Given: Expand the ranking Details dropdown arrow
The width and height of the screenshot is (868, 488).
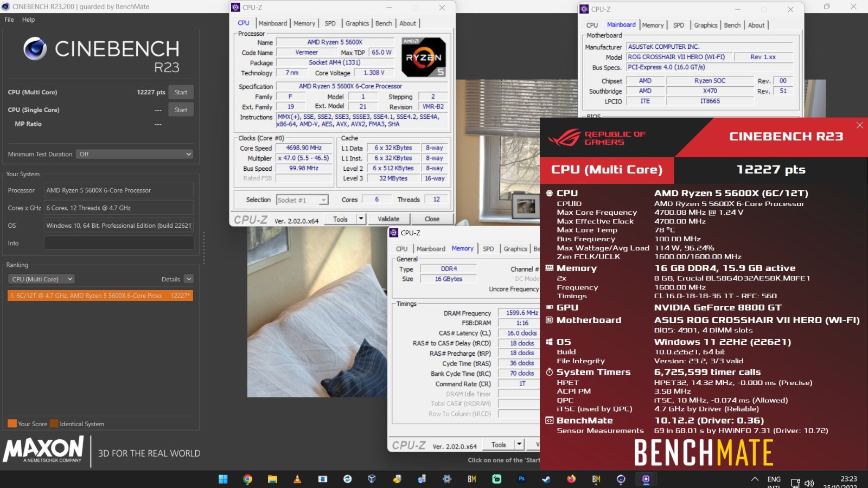Looking at the screenshot, I should [x=189, y=279].
